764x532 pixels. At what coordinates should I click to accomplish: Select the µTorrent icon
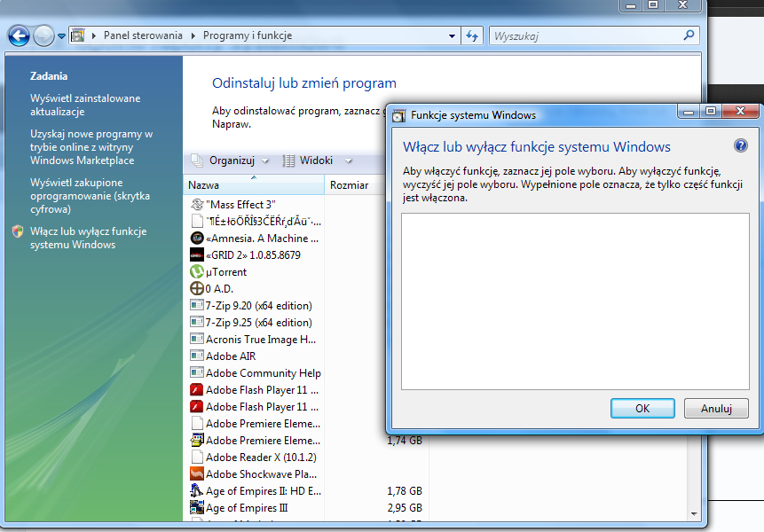[197, 271]
